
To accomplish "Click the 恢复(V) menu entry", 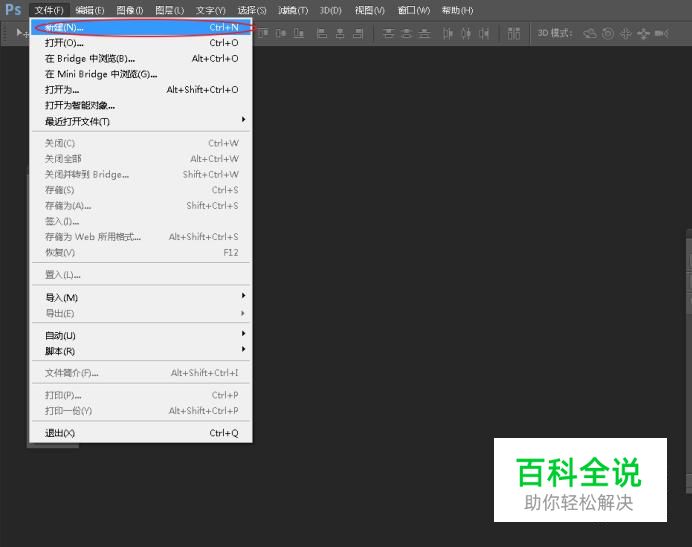I will [x=141, y=253].
